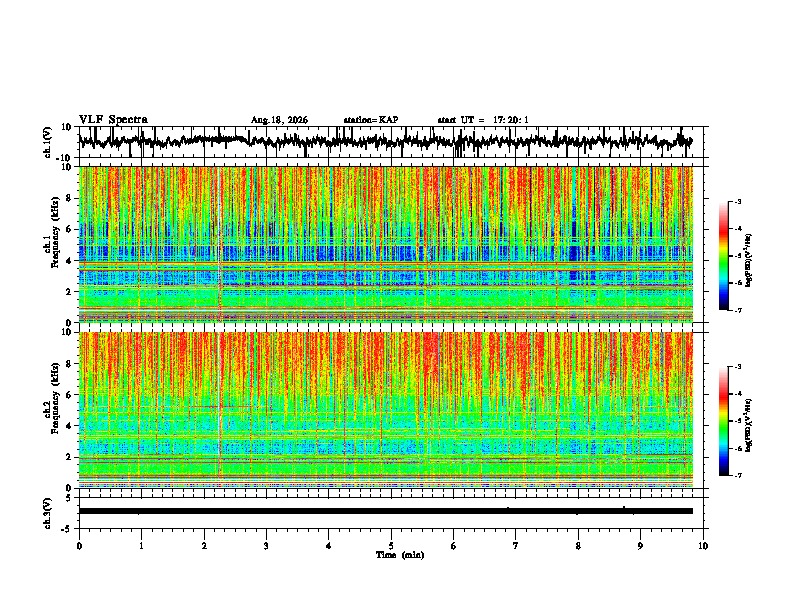Click the Time (min) axis label
The width and height of the screenshot is (792, 612).
[400, 555]
